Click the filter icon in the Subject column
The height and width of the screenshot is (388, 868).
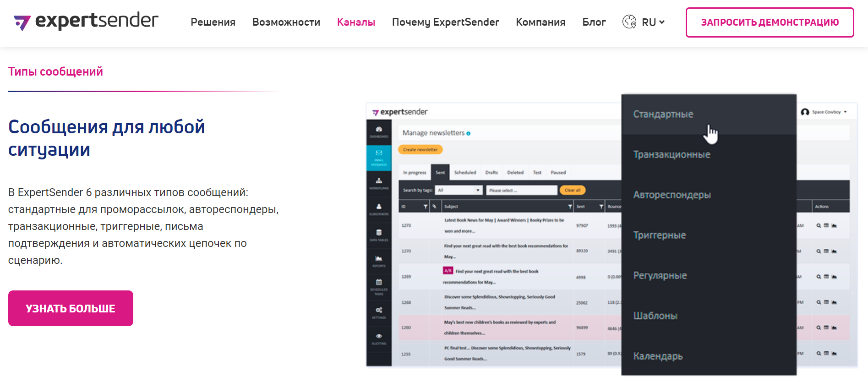click(x=570, y=207)
